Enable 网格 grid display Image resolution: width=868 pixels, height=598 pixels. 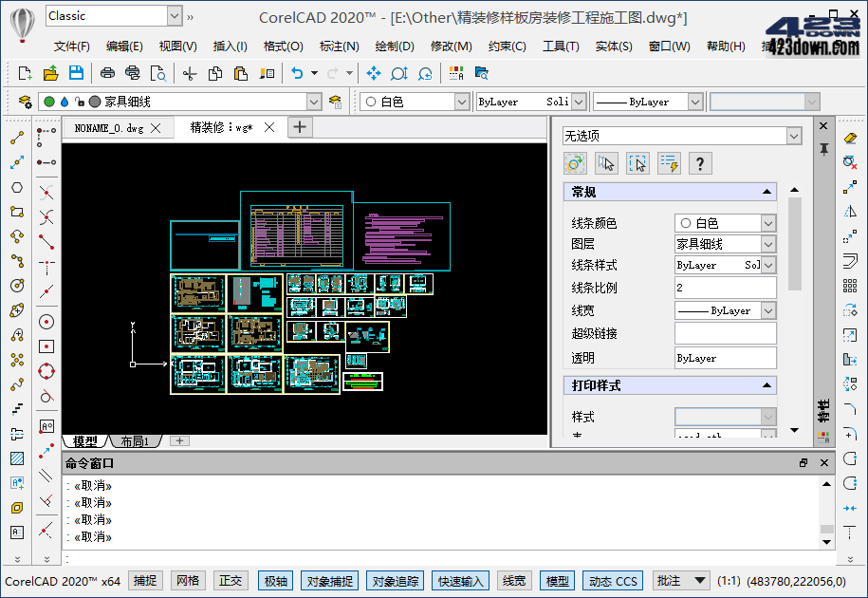[x=188, y=580]
